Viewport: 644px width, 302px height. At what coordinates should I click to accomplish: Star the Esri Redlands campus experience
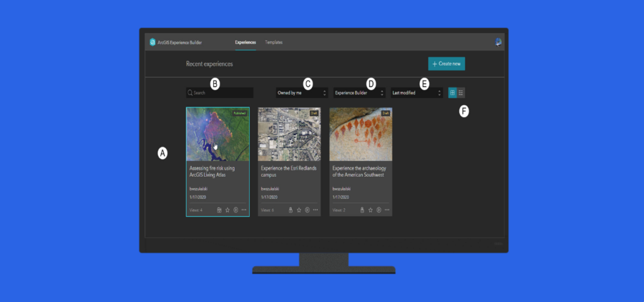point(299,210)
